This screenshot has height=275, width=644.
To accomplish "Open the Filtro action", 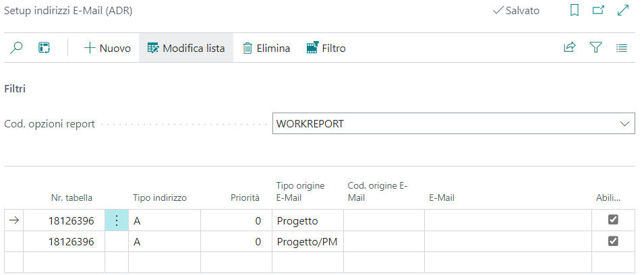I will [326, 49].
